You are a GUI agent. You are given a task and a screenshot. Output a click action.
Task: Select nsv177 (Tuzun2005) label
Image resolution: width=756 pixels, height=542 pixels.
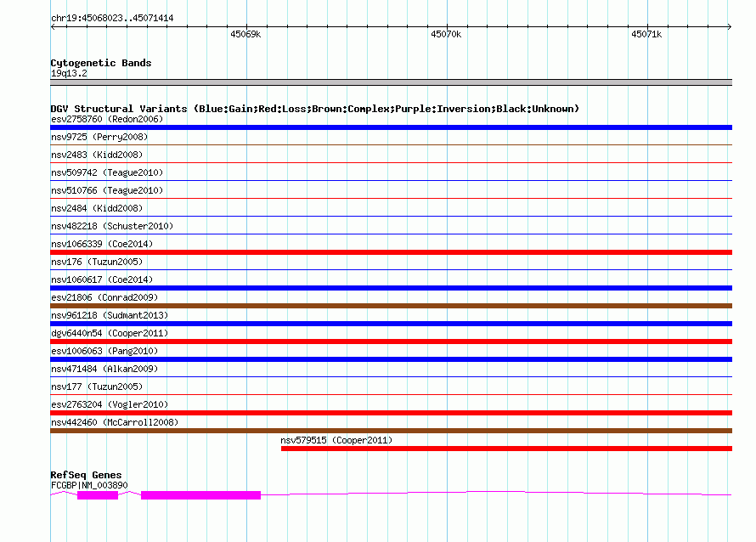[97, 387]
